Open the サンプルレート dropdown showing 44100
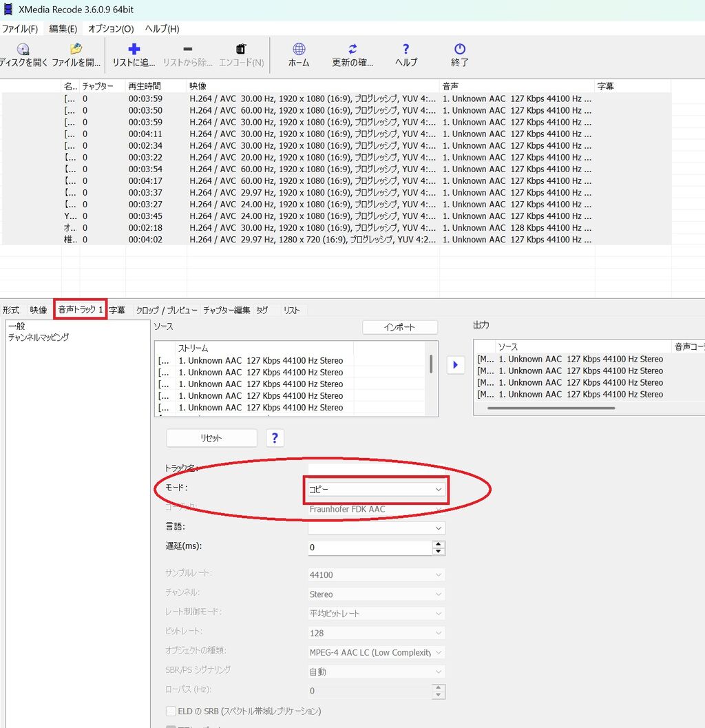Screen dimensions: 705x728 377,575
